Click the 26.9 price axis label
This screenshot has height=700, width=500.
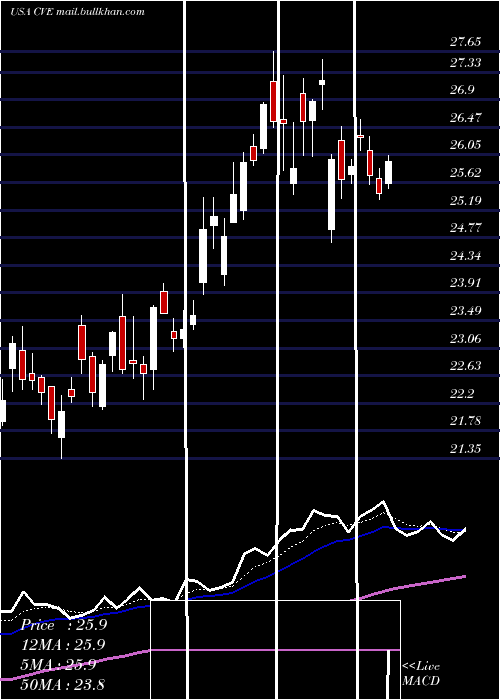[462, 91]
